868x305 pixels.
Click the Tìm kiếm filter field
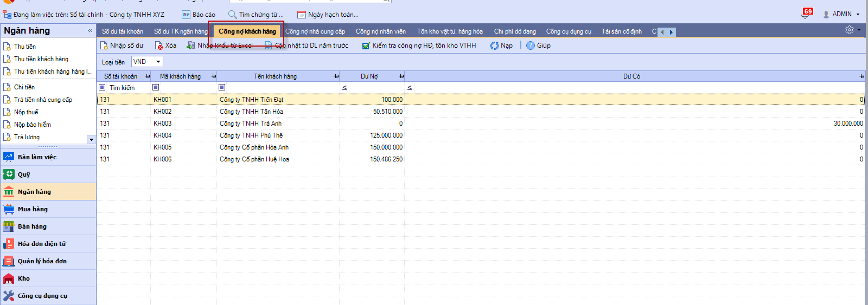point(129,88)
